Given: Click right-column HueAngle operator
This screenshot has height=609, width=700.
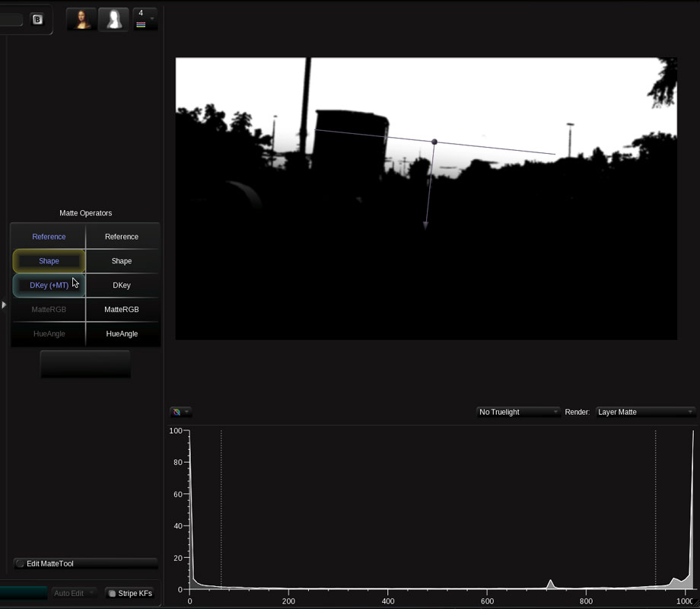Looking at the screenshot, I should point(122,334).
